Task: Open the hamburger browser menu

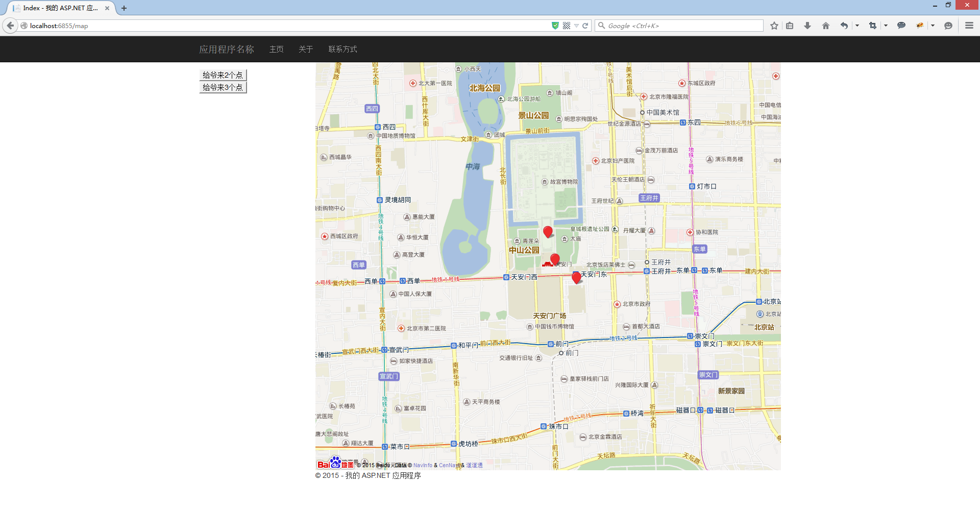Action: coord(969,26)
